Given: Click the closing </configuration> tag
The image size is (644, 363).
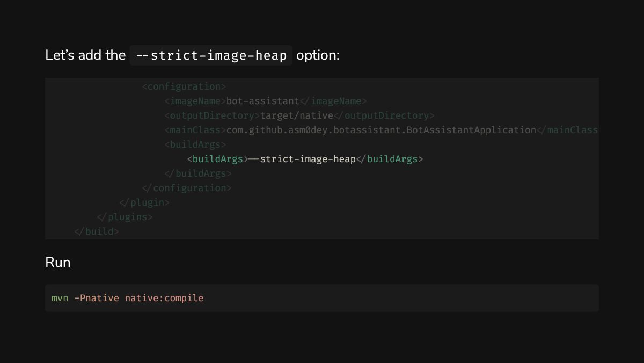Looking at the screenshot, I should pos(187,188).
